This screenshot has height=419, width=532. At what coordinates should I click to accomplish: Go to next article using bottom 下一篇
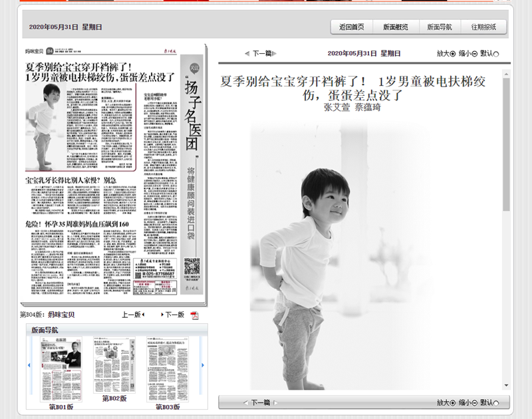261,402
